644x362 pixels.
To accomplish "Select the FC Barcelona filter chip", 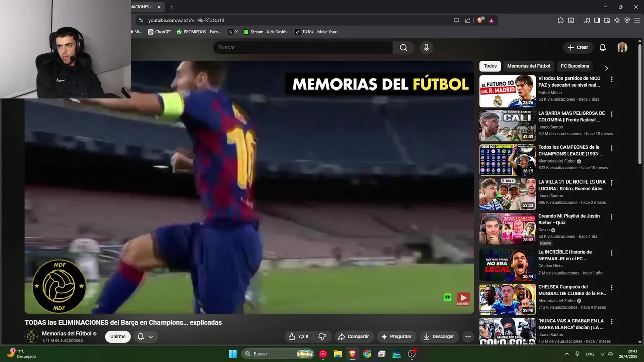I will tap(575, 66).
